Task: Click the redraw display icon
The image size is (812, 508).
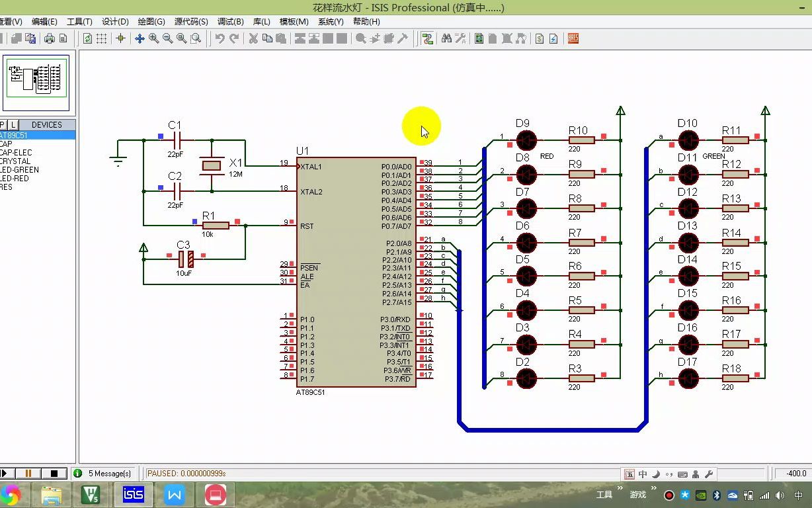Action: click(x=87, y=38)
